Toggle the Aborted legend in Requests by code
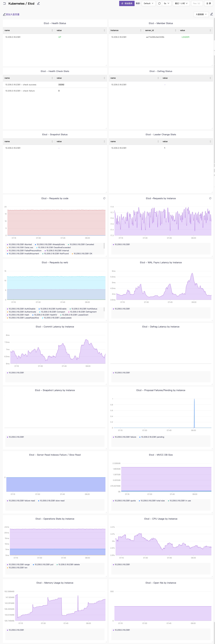 tap(19, 245)
